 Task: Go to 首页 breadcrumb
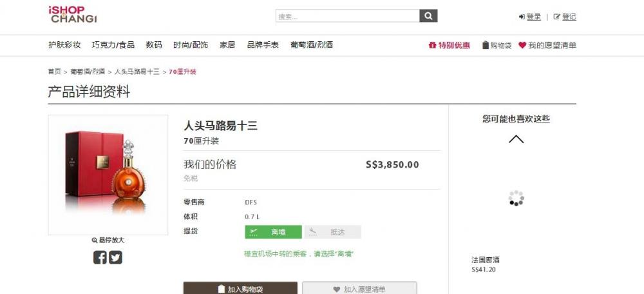(x=54, y=72)
